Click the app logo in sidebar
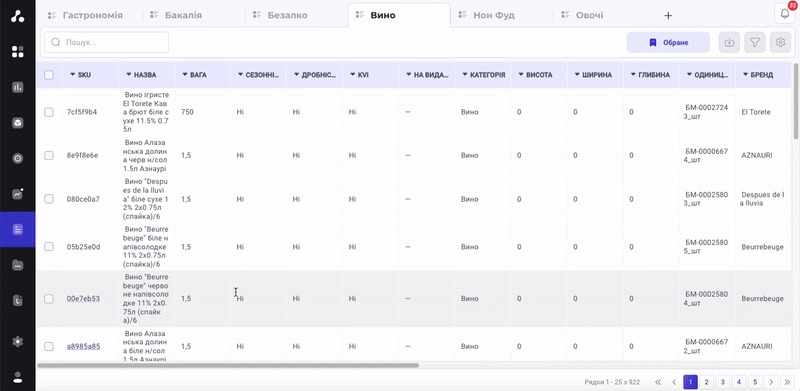 pos(17,16)
